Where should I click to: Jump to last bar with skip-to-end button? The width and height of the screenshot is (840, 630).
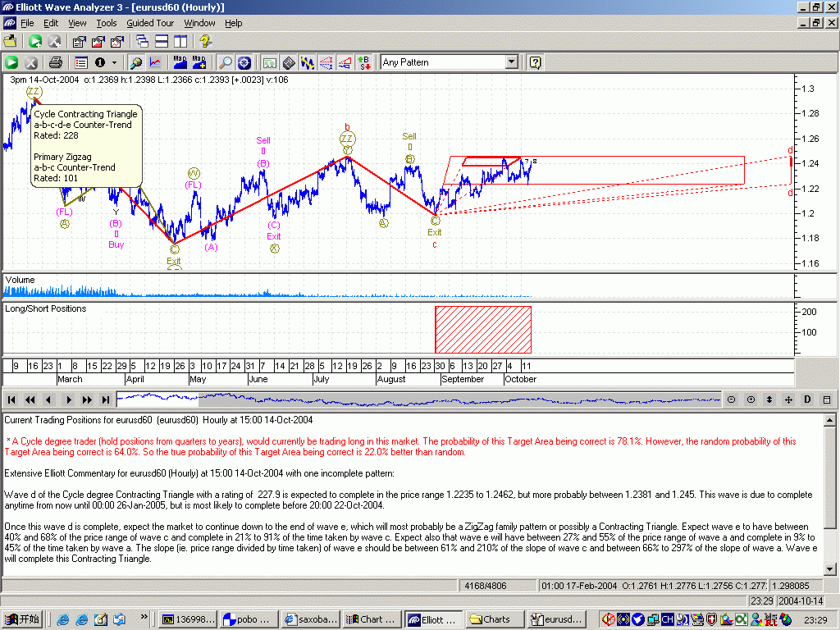(106, 399)
